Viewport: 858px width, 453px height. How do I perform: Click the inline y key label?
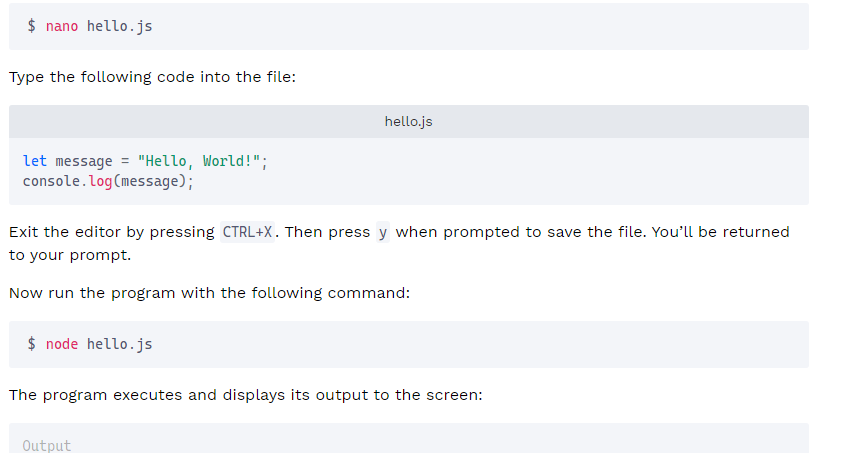click(382, 232)
